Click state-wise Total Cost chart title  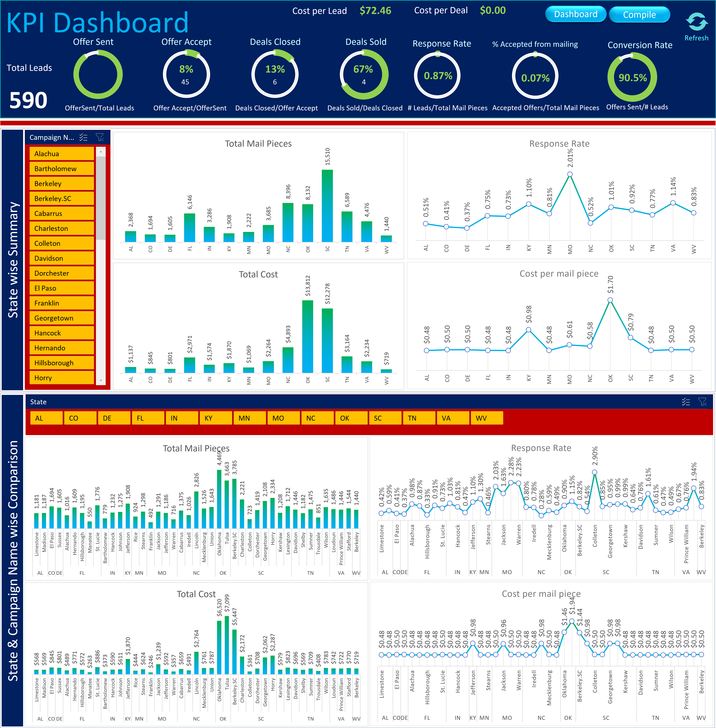pos(258,274)
